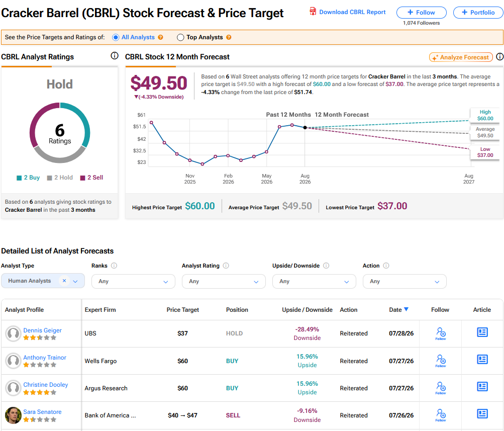Open article icon for Christine Dooley row

click(x=482, y=386)
